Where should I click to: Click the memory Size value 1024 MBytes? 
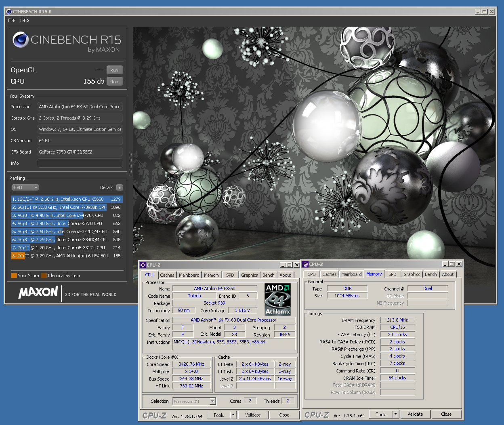(347, 296)
